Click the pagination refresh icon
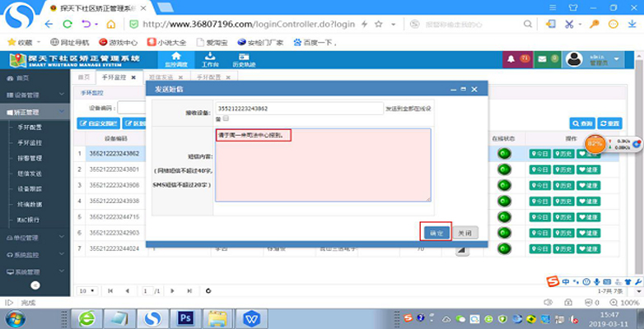 (208, 290)
